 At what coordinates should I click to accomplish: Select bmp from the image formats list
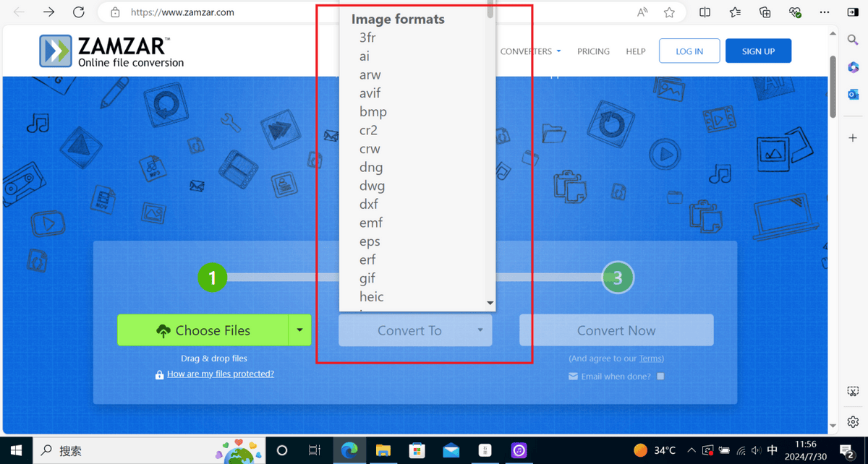pyautogui.click(x=373, y=112)
